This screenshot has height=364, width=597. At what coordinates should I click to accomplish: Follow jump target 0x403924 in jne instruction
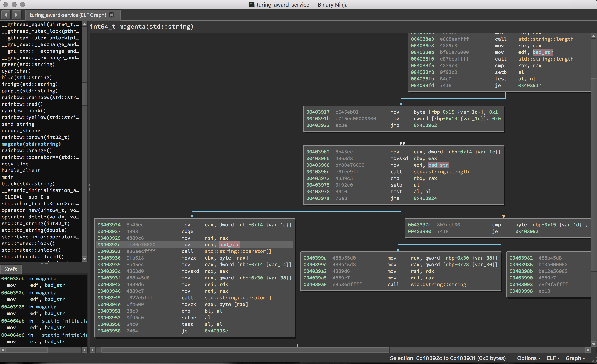click(425, 198)
